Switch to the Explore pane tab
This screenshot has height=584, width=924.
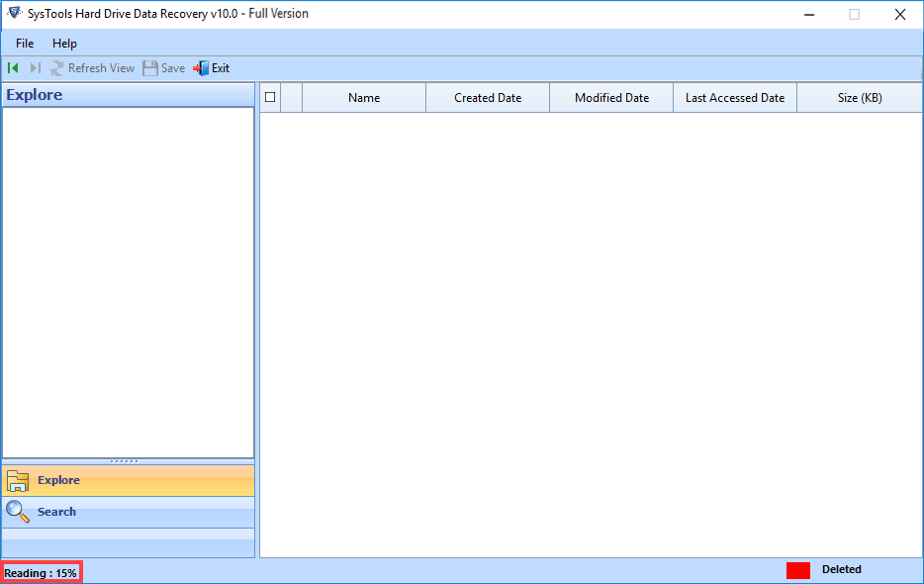(128, 480)
